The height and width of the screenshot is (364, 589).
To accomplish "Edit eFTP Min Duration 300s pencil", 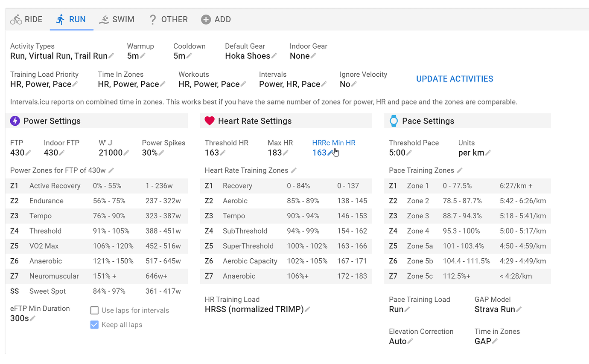I will click(32, 318).
